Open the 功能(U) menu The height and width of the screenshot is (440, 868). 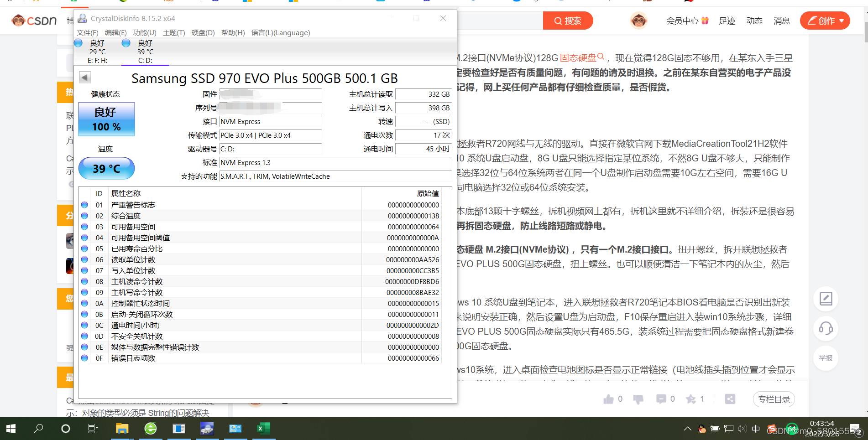coord(145,33)
